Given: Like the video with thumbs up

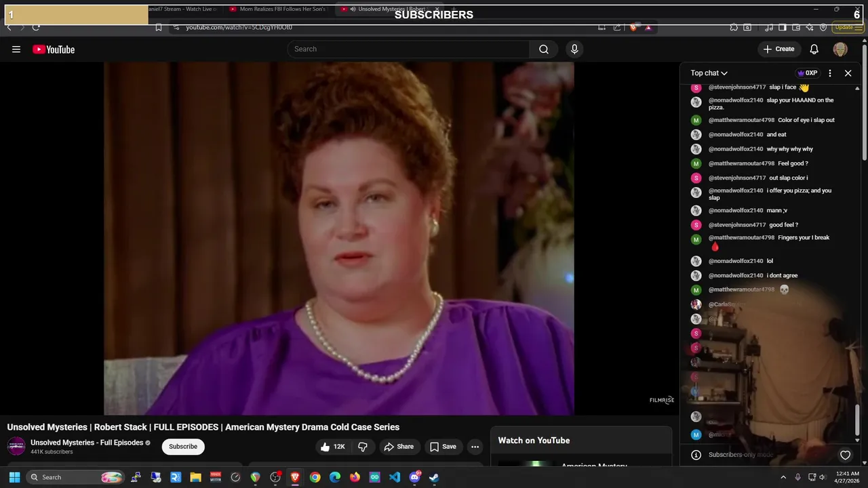Looking at the screenshot, I should click(332, 447).
